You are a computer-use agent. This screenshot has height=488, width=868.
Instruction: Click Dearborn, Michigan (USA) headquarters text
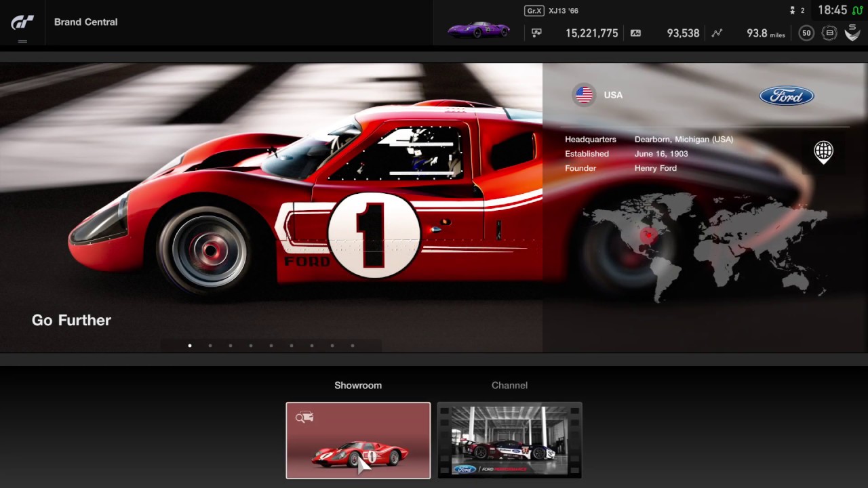click(684, 139)
